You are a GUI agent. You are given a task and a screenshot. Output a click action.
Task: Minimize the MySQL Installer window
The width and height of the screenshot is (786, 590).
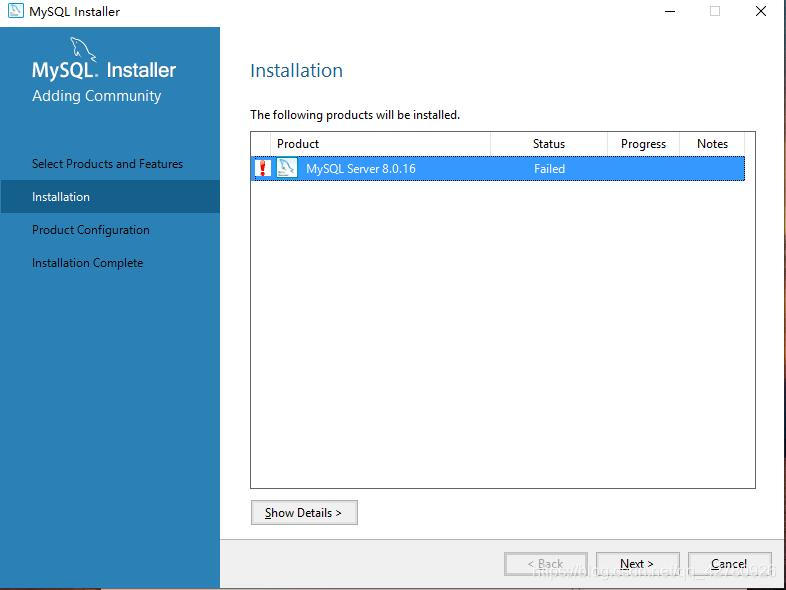click(x=670, y=11)
